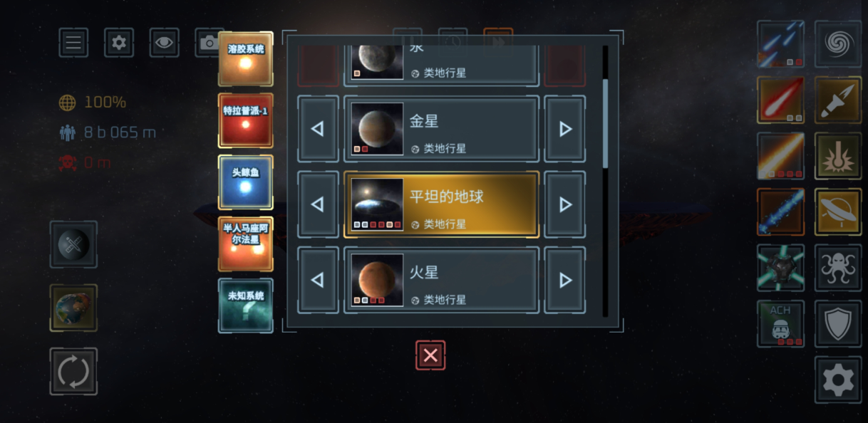
Task: Click the camera screenshot icon
Action: pos(207,43)
